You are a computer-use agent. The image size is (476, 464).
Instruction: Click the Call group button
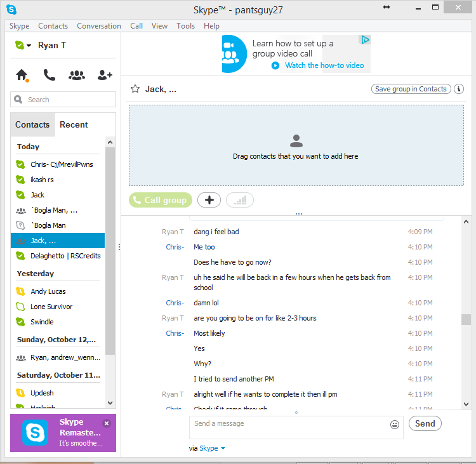[161, 200]
